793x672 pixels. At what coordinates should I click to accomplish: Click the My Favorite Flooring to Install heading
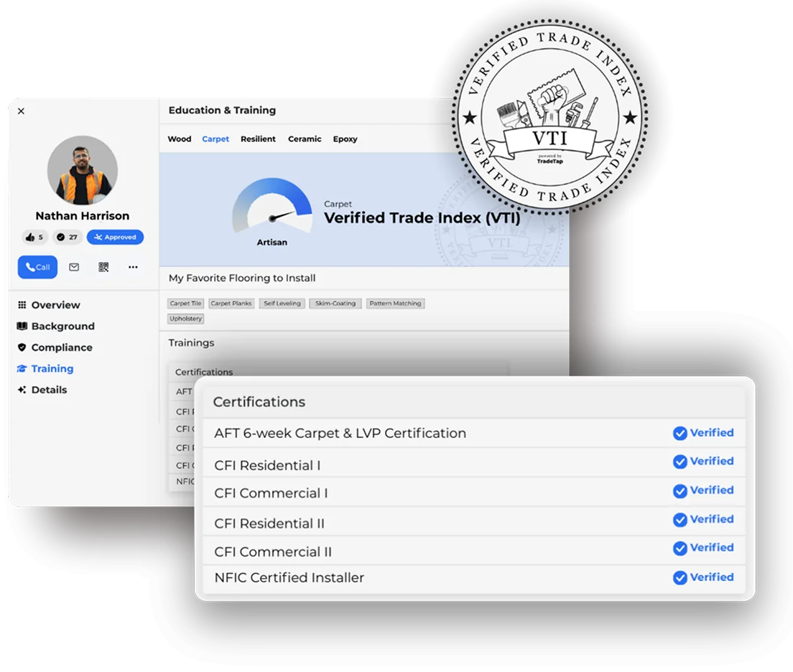click(x=242, y=278)
